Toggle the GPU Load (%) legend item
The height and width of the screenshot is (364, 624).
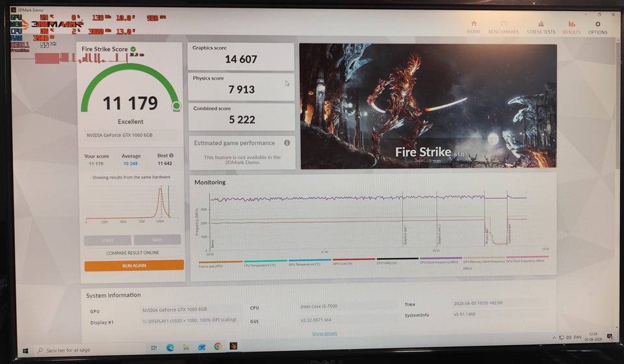pyautogui.click(x=354, y=261)
